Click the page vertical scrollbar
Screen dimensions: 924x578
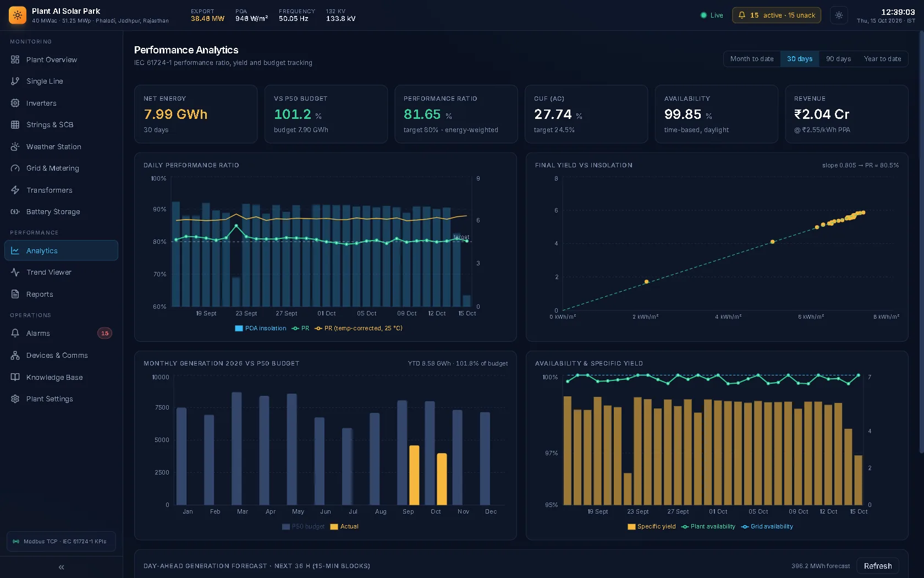click(x=922, y=242)
